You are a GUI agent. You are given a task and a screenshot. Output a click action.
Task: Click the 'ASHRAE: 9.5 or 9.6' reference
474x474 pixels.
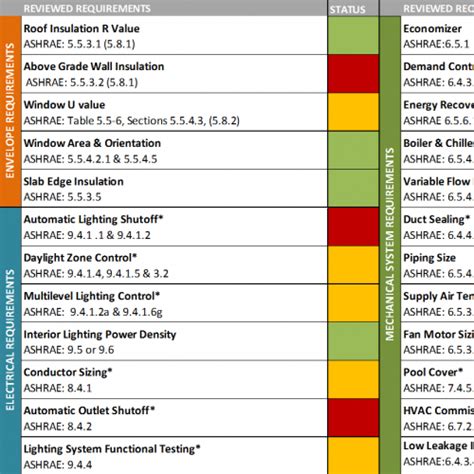click(69, 350)
